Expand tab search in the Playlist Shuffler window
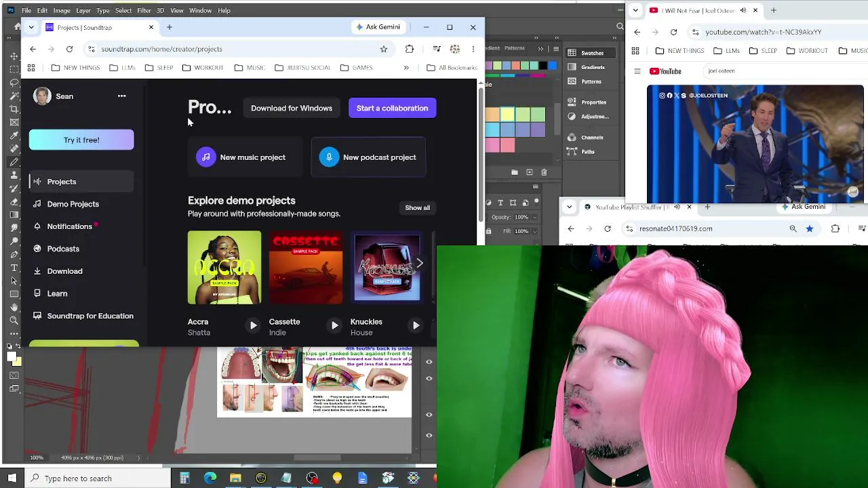 [570, 207]
